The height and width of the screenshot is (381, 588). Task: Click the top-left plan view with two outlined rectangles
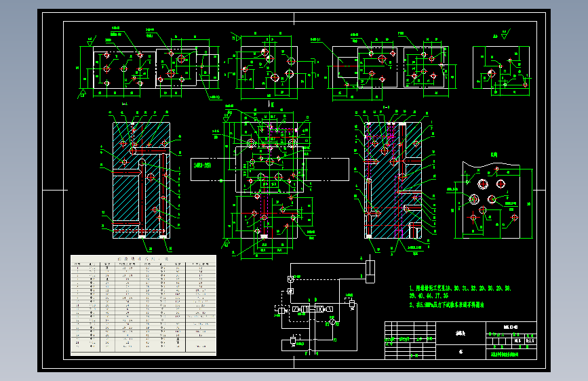coord(156,67)
